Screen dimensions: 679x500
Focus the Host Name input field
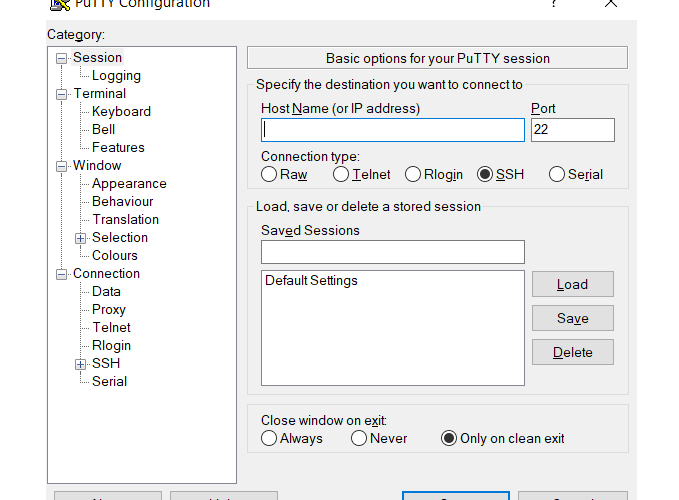coord(393,130)
